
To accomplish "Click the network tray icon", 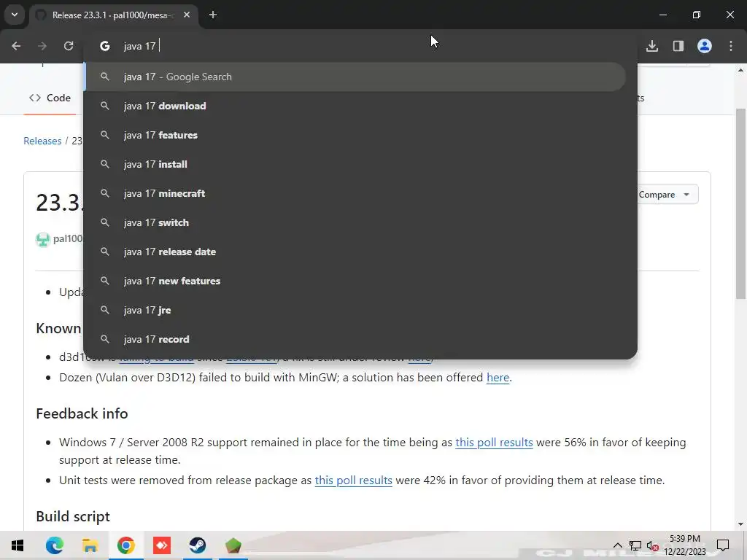I will [x=635, y=545].
